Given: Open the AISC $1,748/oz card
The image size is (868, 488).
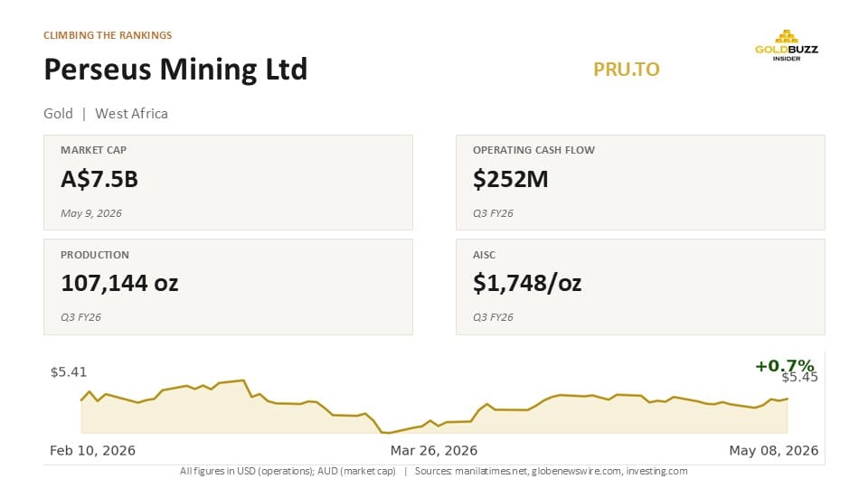Looking at the screenshot, I should (640, 286).
